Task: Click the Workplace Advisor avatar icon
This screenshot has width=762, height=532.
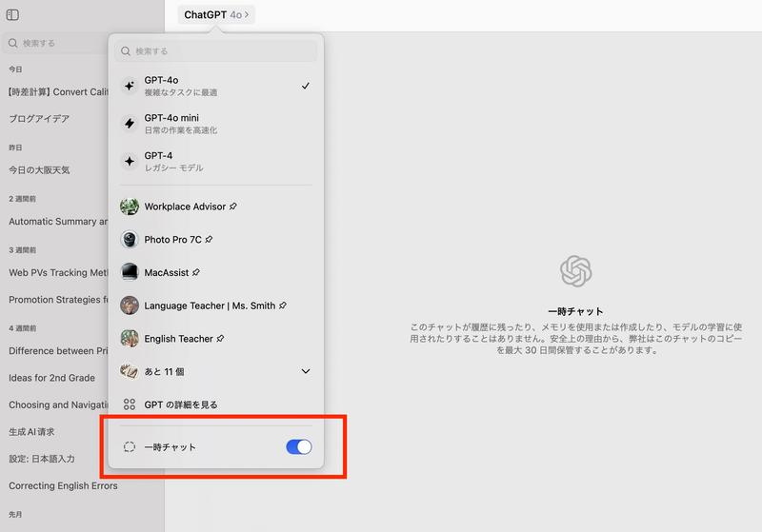Action: click(130, 207)
